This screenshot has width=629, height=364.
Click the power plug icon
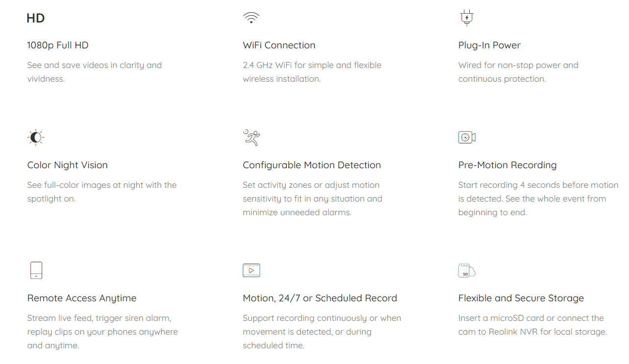click(466, 18)
